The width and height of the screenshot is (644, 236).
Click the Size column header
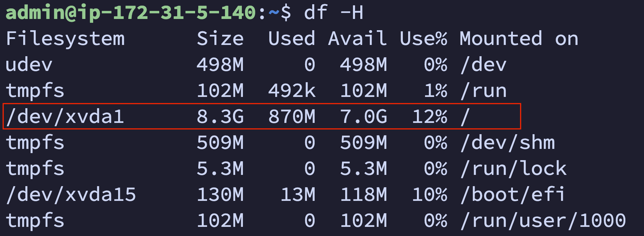[220, 39]
